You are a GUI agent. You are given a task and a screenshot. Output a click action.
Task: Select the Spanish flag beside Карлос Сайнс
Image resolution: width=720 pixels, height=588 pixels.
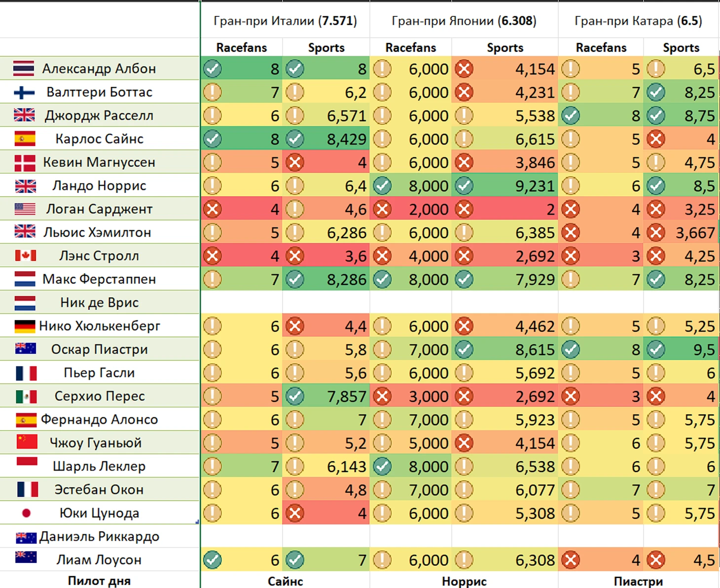pos(25,139)
